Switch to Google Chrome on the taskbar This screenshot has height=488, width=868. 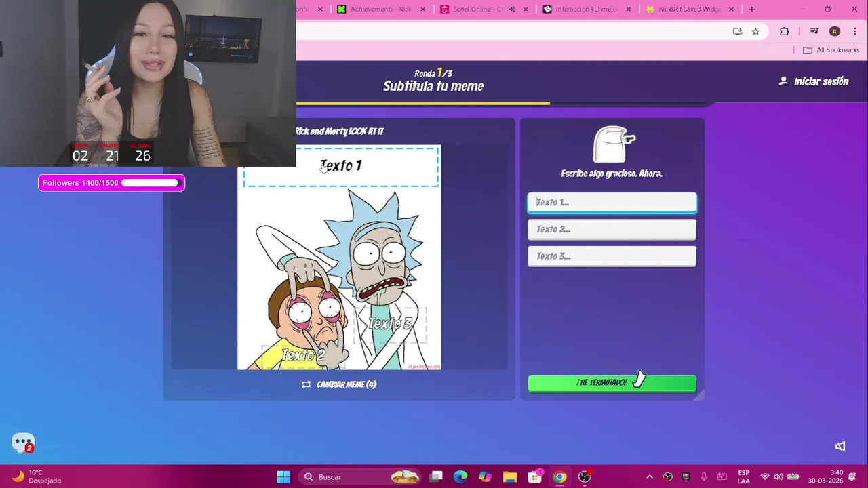(559, 476)
